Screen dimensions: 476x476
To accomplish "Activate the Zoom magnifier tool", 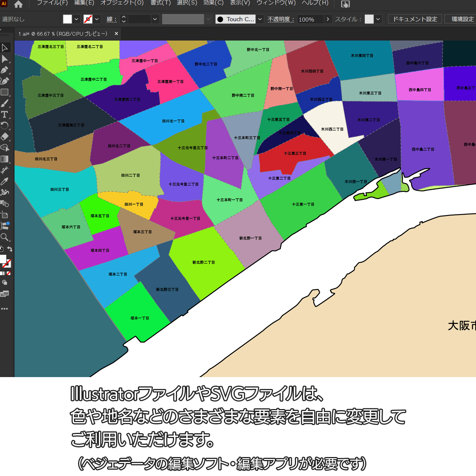I will [x=5, y=237].
